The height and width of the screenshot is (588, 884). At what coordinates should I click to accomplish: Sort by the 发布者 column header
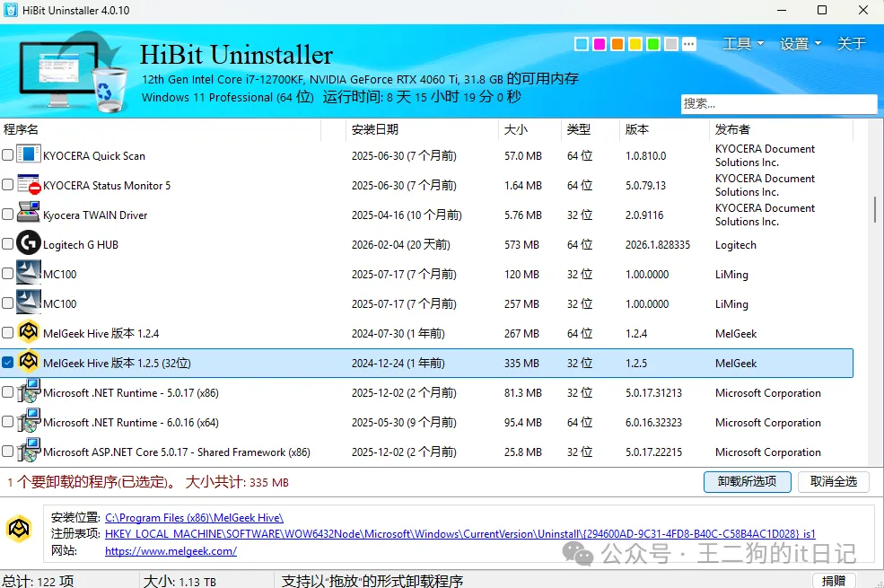pyautogui.click(x=781, y=129)
